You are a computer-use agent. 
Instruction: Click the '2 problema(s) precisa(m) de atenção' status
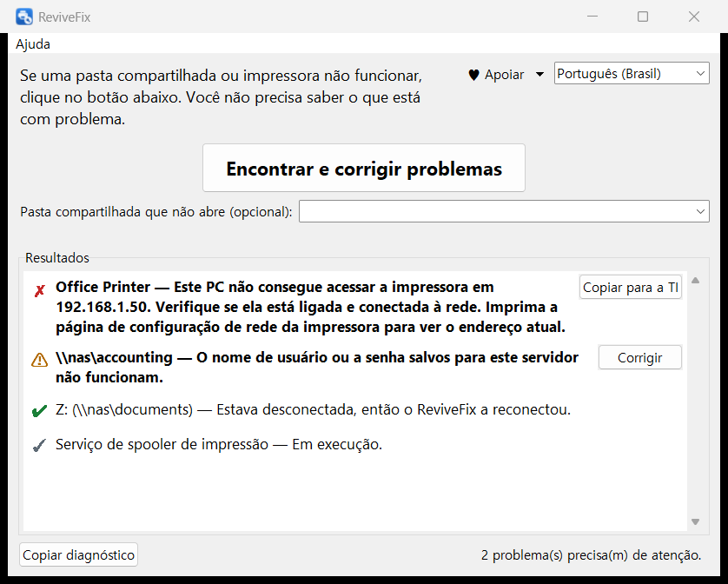[x=591, y=555]
